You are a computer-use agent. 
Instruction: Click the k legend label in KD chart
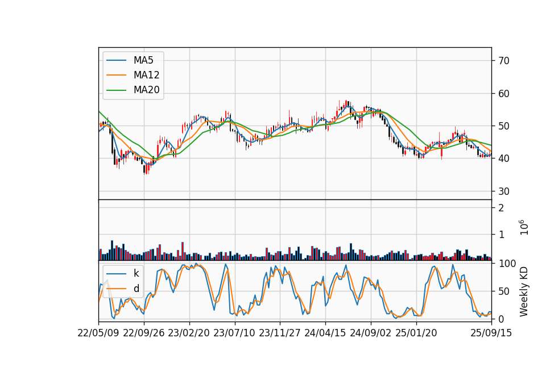point(136,273)
